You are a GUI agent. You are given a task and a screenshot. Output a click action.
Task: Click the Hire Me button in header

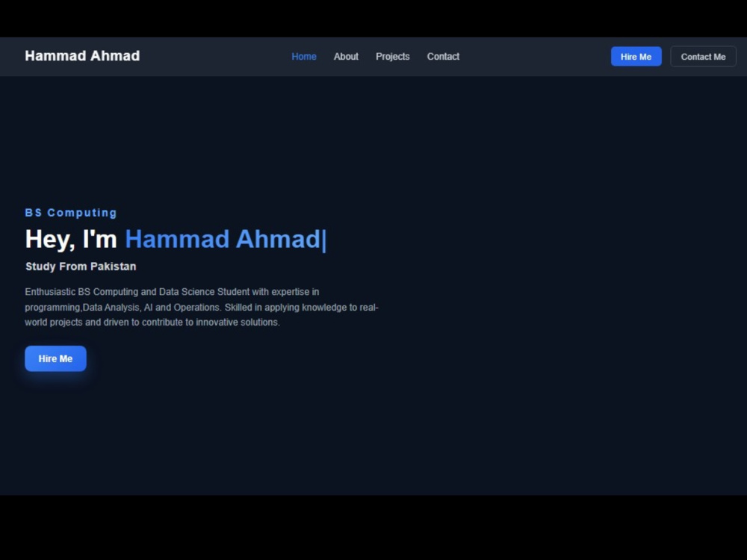pyautogui.click(x=636, y=57)
